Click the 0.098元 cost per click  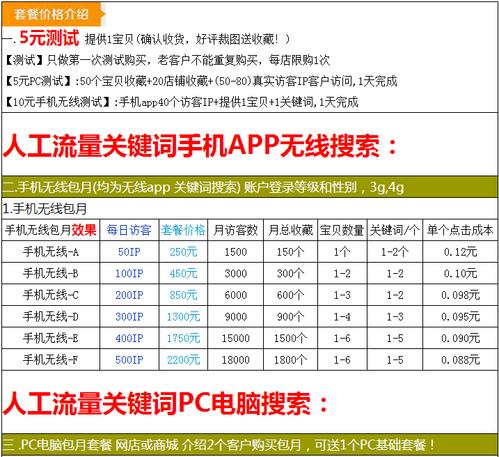pyautogui.click(x=460, y=295)
